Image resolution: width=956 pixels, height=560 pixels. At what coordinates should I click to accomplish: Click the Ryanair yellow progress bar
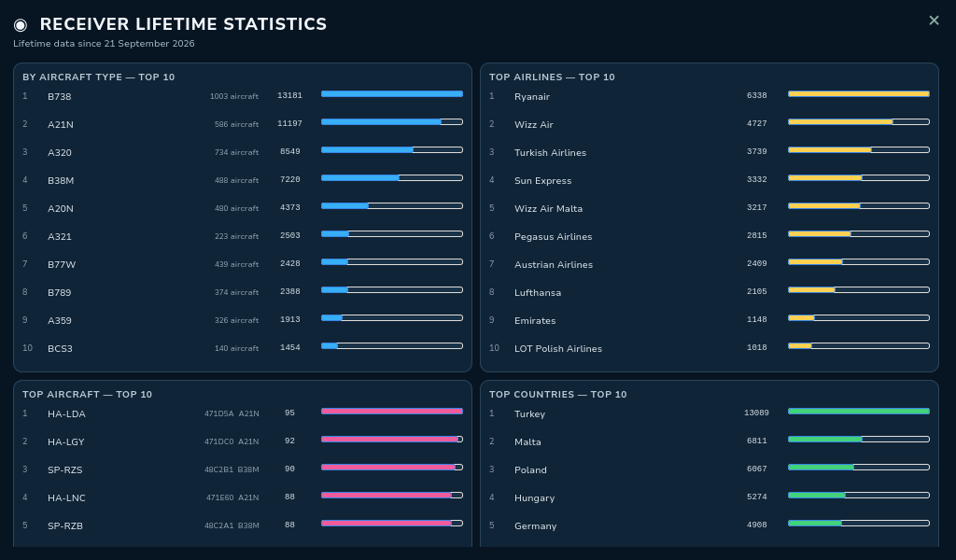pos(859,94)
